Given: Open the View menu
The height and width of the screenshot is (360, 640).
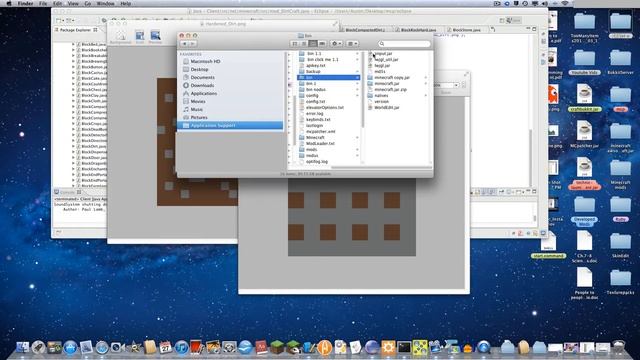Looking at the screenshot, I should pyautogui.click(x=73, y=3).
